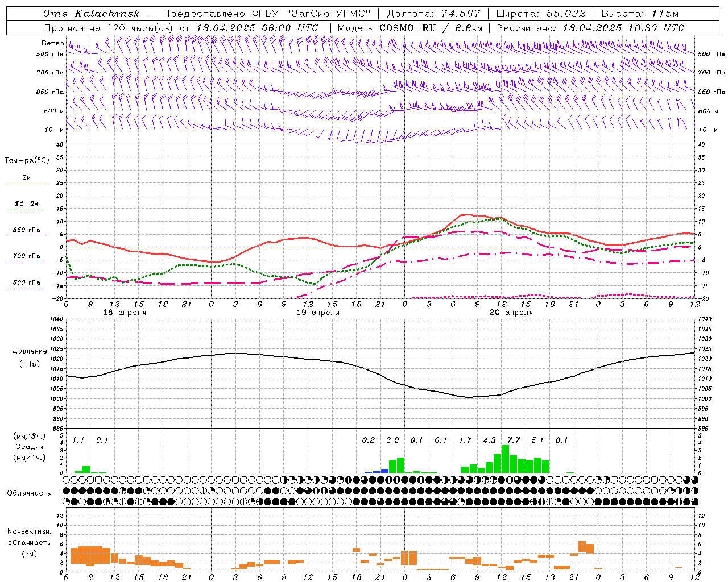Click the 3.9 precipitation total

coord(392,440)
